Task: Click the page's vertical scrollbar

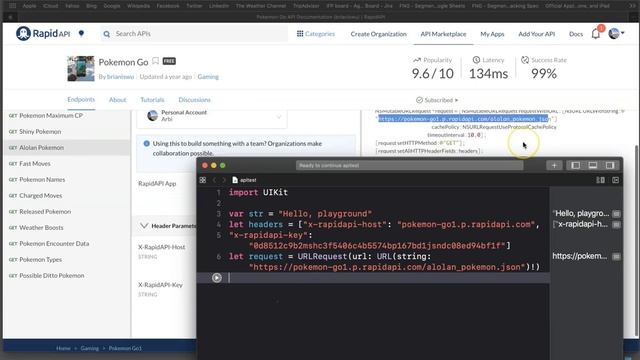Action: point(637,241)
